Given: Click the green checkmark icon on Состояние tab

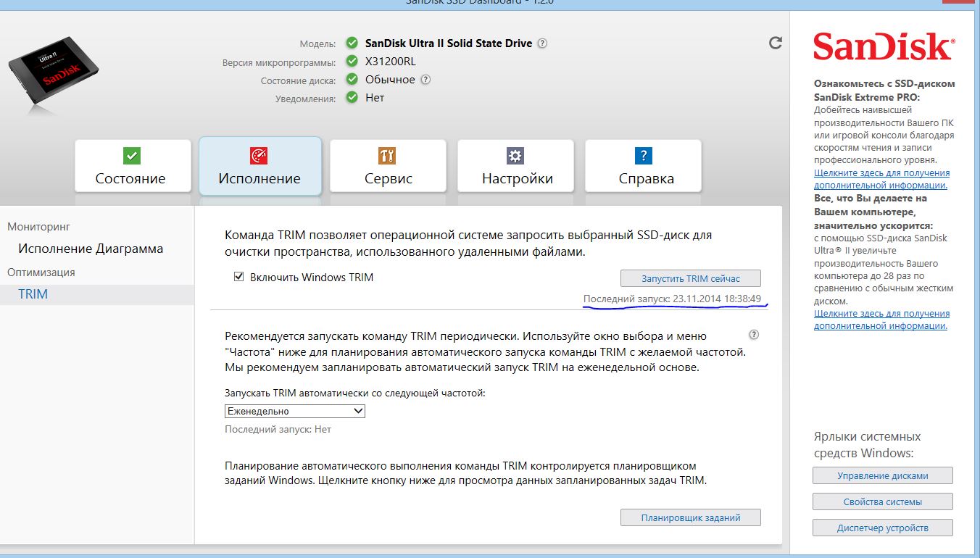Looking at the screenshot, I should tap(132, 155).
